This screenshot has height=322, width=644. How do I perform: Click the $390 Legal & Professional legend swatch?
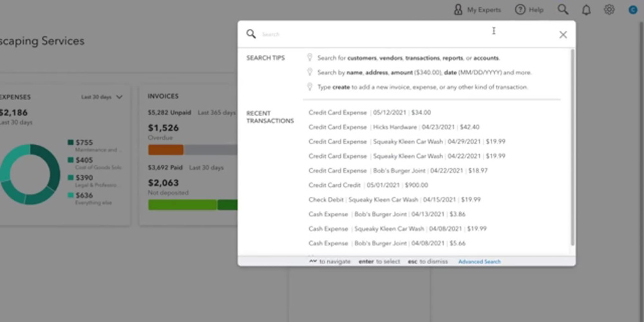(x=71, y=178)
